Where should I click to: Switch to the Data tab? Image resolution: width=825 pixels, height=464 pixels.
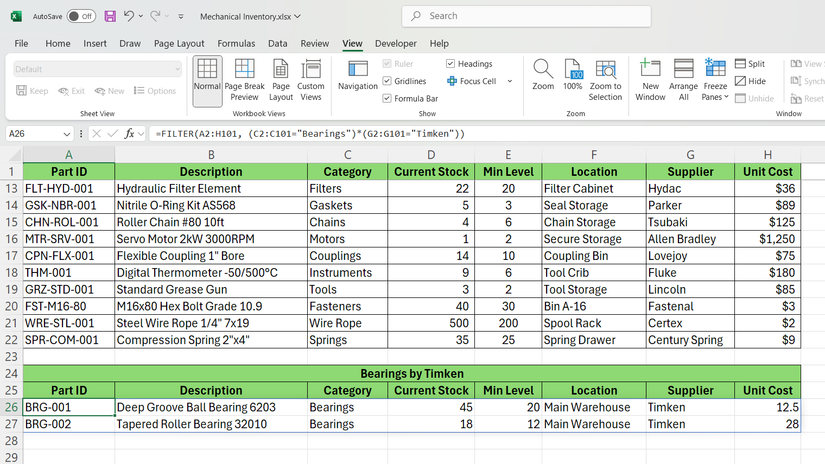[x=277, y=44]
